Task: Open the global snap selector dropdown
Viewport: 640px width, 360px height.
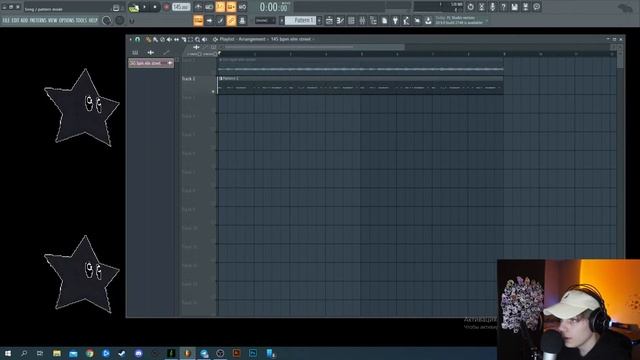Action: click(x=265, y=20)
